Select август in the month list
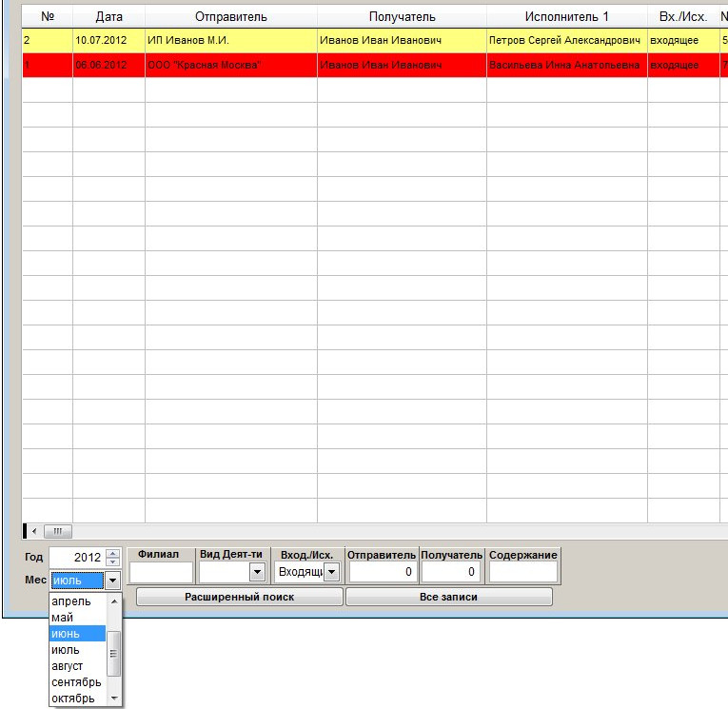This screenshot has height=709, width=728. (78, 666)
